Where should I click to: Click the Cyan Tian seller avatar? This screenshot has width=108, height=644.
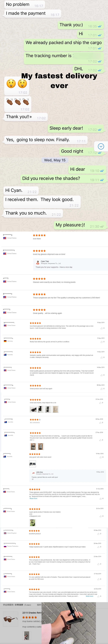[38, 262]
